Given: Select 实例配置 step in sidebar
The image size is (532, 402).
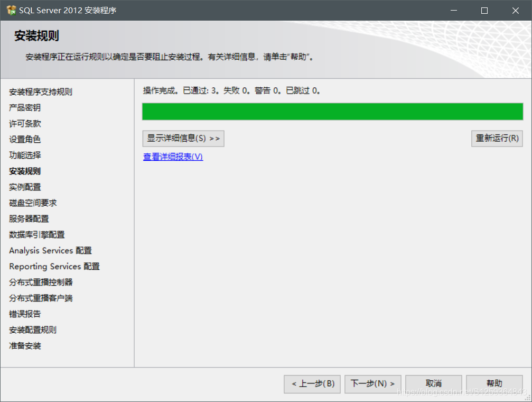Looking at the screenshot, I should [x=25, y=187].
